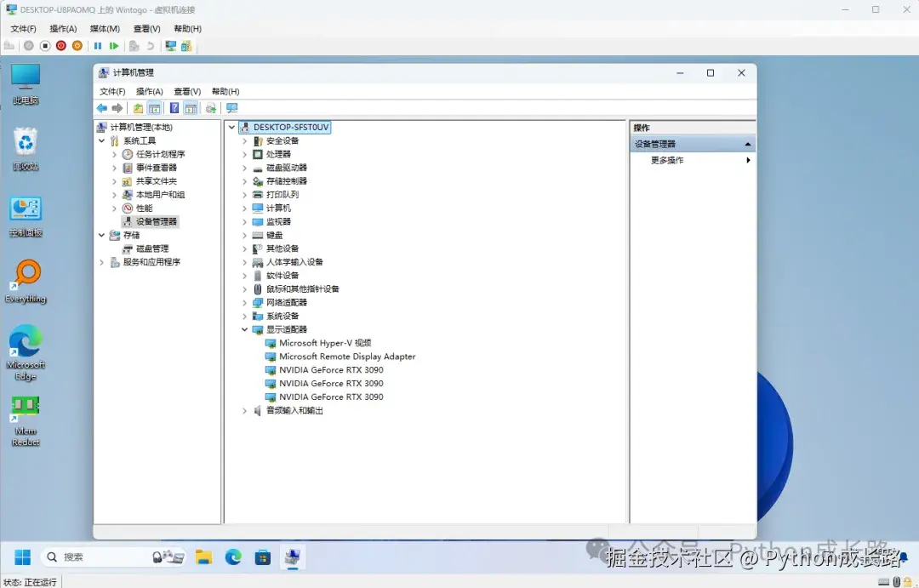Click the Computer Management taskbar icon
The height and width of the screenshot is (588, 919).
click(x=293, y=557)
